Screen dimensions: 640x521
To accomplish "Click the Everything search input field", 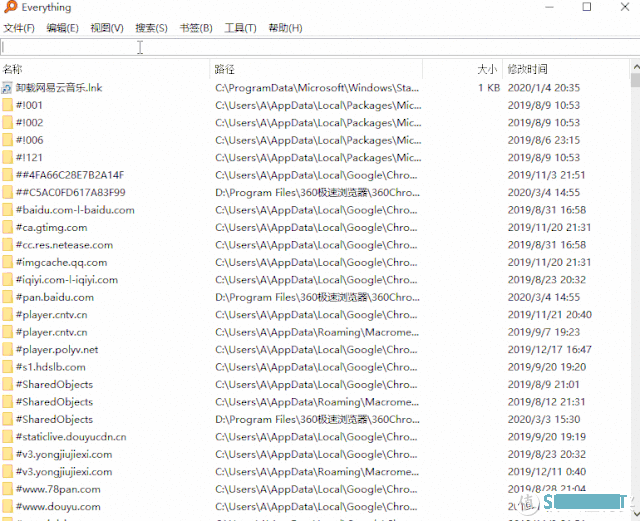I will [x=320, y=47].
